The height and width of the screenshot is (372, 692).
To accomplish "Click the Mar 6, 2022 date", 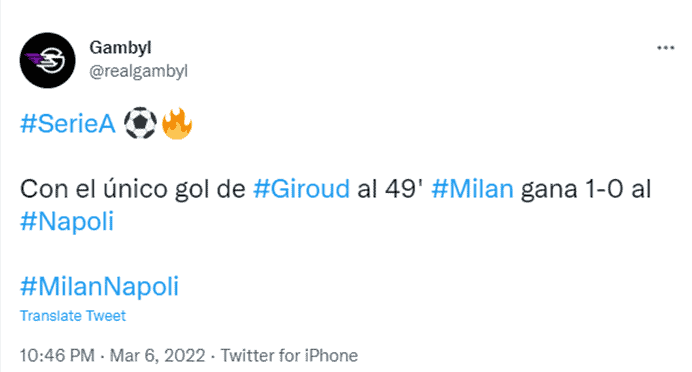I will click(158, 355).
